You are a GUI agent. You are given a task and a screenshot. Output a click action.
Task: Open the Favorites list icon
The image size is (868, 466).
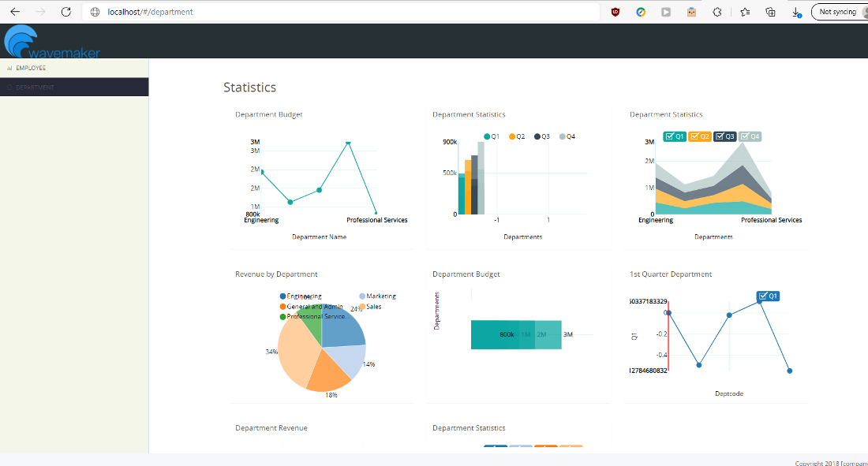[x=744, y=12]
